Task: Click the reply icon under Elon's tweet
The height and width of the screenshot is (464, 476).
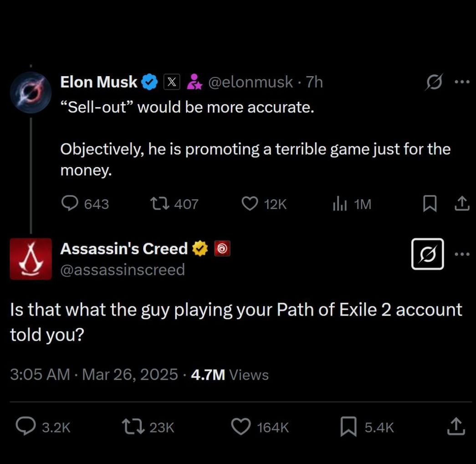Action: click(x=71, y=204)
